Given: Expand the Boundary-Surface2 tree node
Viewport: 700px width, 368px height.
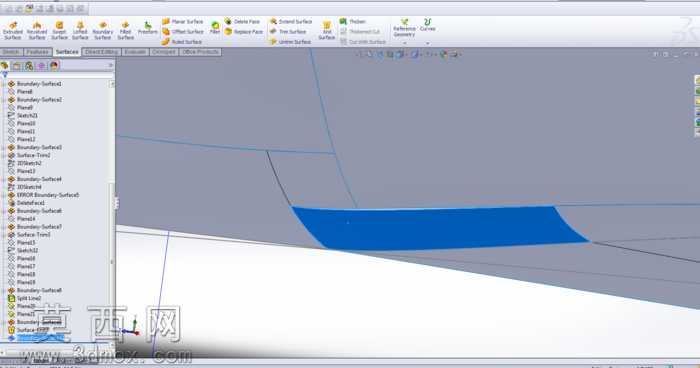Looking at the screenshot, I should 4,100.
